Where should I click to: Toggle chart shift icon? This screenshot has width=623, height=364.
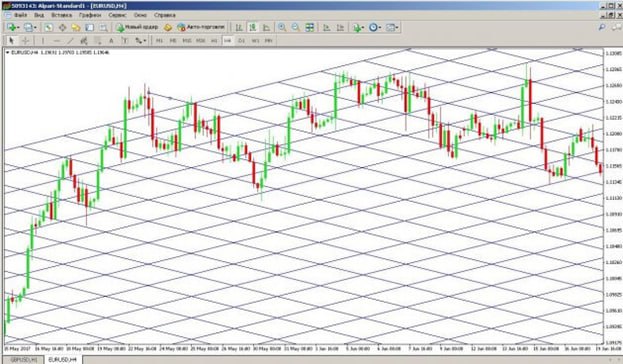coord(341,27)
